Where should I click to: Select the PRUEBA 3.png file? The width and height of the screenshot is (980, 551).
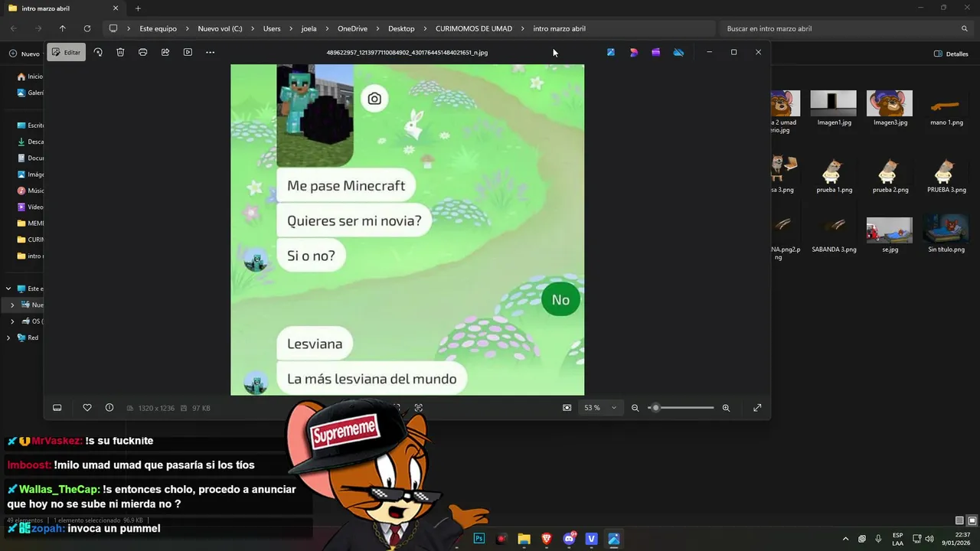pyautogui.click(x=946, y=175)
